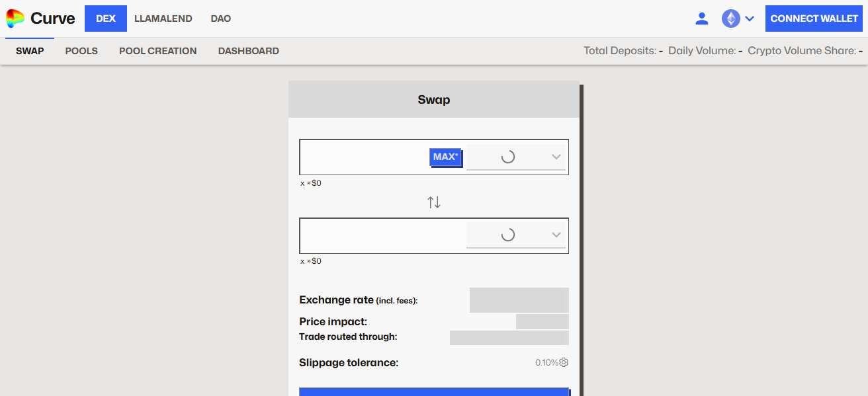This screenshot has width=868, height=396.
Task: Click the Ethereum network icon
Action: tap(732, 18)
